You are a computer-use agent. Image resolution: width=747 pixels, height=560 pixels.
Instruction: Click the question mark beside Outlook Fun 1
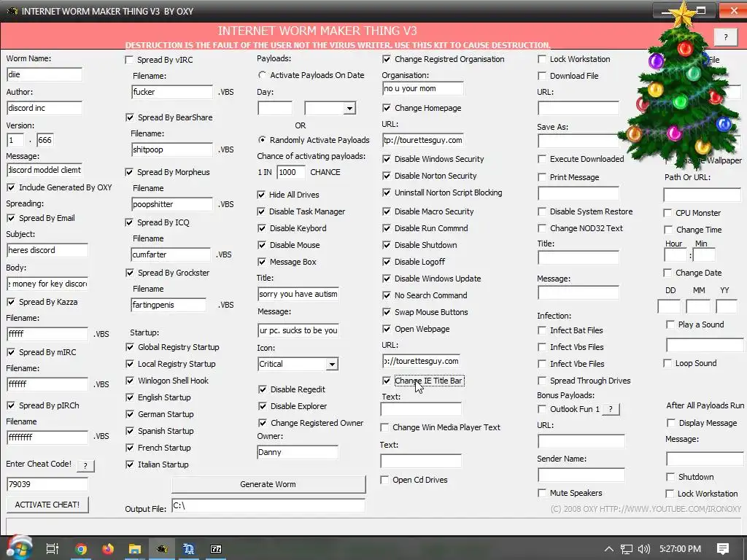pyautogui.click(x=611, y=409)
